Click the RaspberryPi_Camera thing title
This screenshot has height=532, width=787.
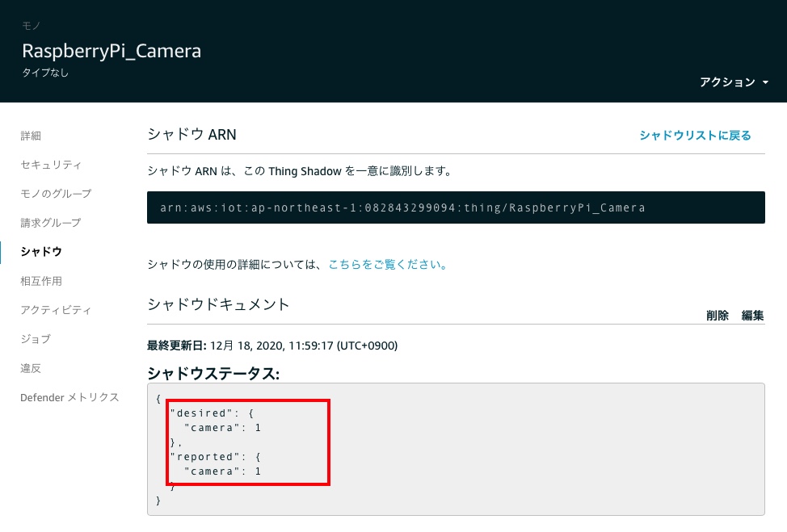(x=112, y=51)
